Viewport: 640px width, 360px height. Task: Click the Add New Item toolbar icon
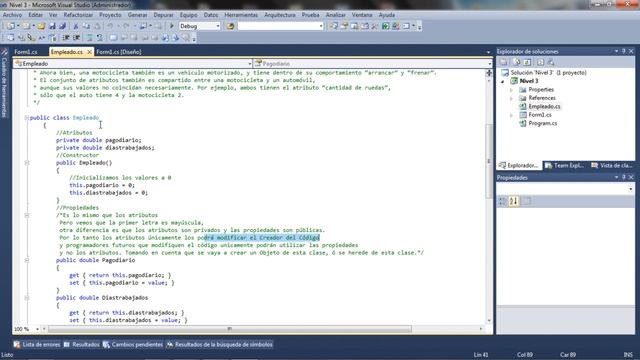point(26,26)
